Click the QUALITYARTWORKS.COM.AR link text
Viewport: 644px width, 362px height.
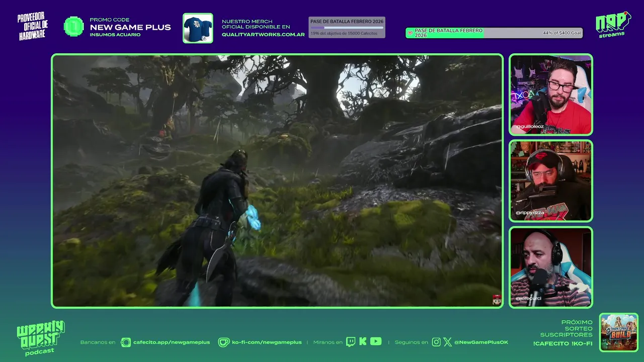click(263, 35)
